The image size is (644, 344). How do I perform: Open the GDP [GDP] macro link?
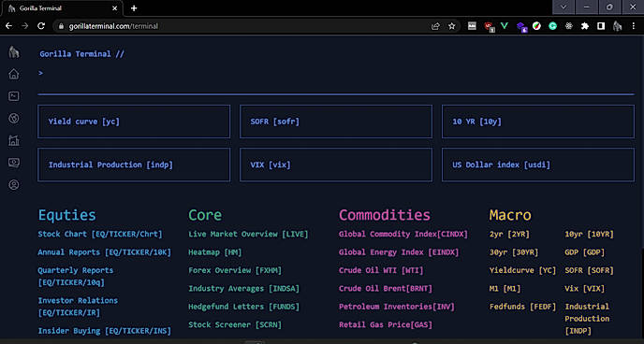point(585,252)
